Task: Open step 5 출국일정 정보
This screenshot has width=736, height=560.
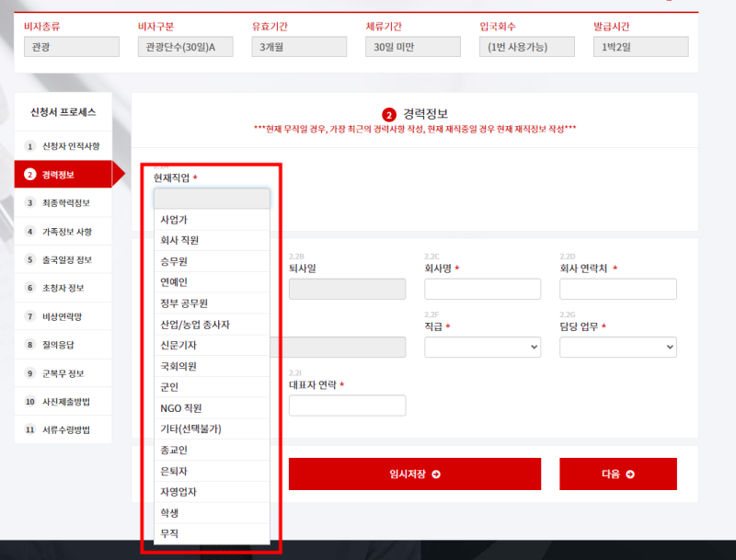Action: tap(63, 259)
